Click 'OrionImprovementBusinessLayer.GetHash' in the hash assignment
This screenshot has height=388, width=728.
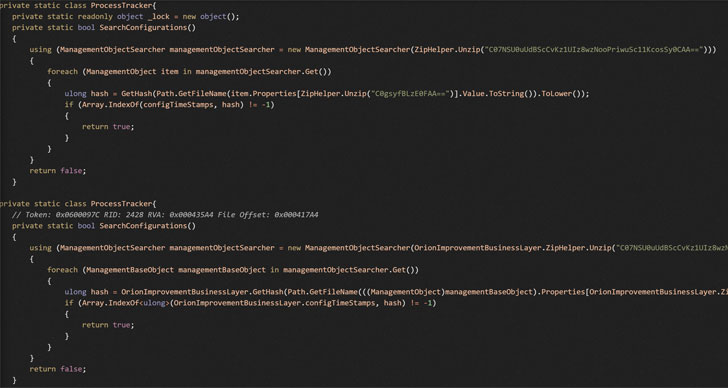[201, 292]
